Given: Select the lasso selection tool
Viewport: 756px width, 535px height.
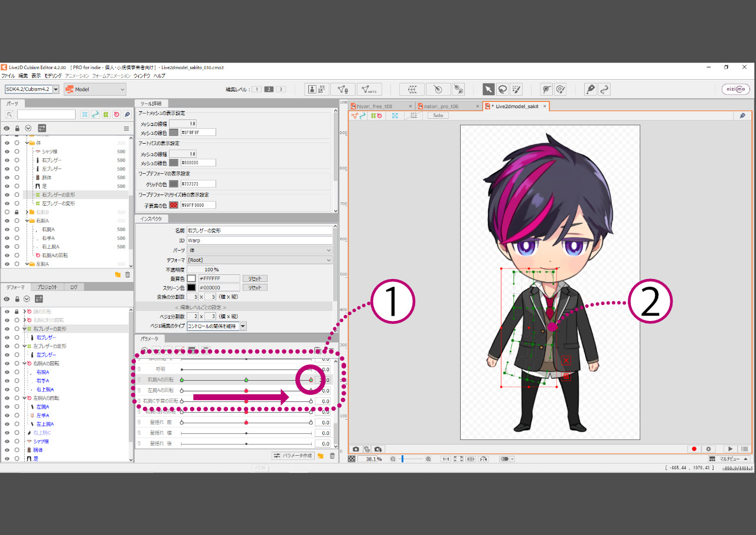Looking at the screenshot, I should tap(502, 89).
